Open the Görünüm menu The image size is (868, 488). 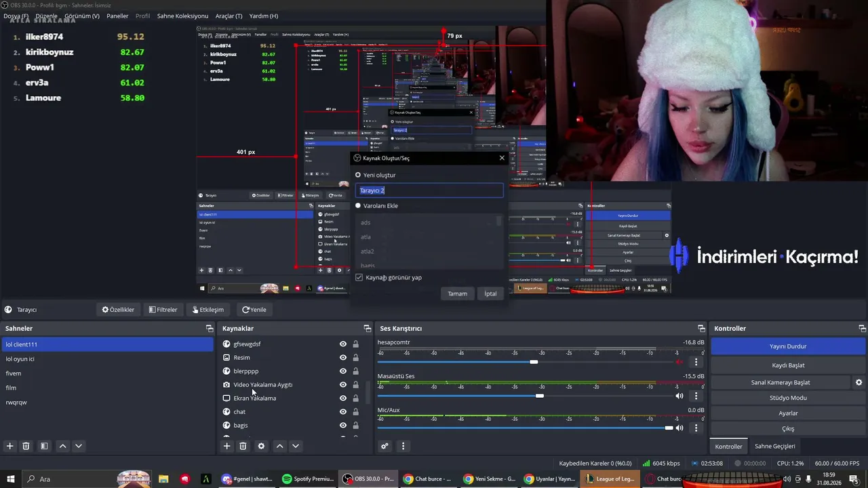pos(81,16)
